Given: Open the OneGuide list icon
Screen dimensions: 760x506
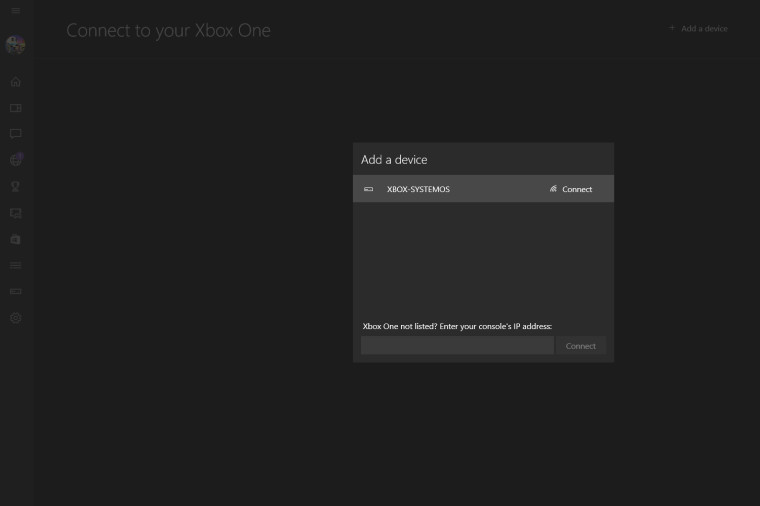Looking at the screenshot, I should (16, 265).
